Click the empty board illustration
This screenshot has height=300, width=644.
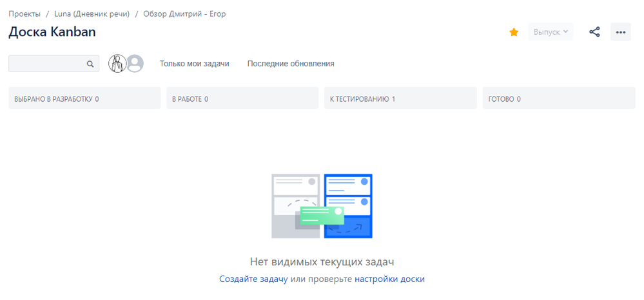tap(322, 206)
